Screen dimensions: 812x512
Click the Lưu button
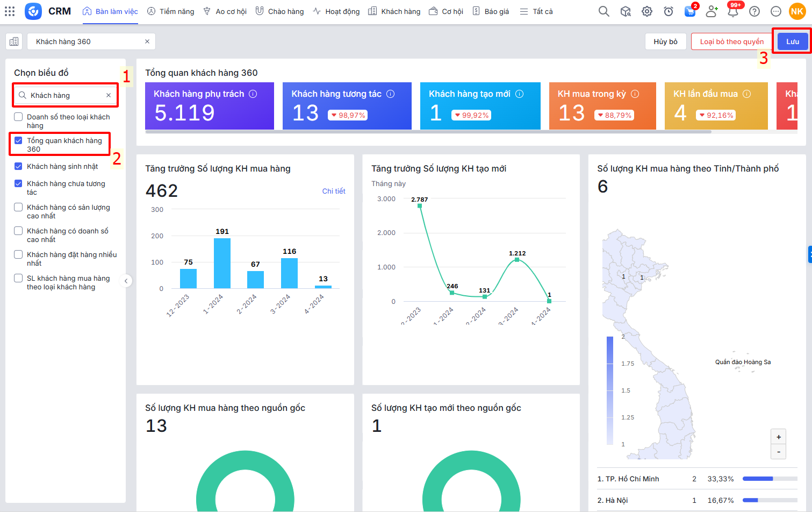pyautogui.click(x=792, y=41)
